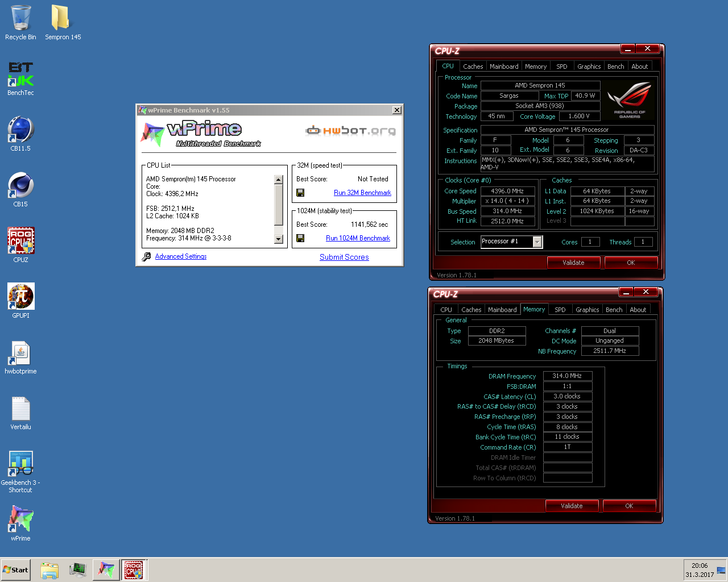Click the Name field AMD Sempron 145

tap(540, 85)
